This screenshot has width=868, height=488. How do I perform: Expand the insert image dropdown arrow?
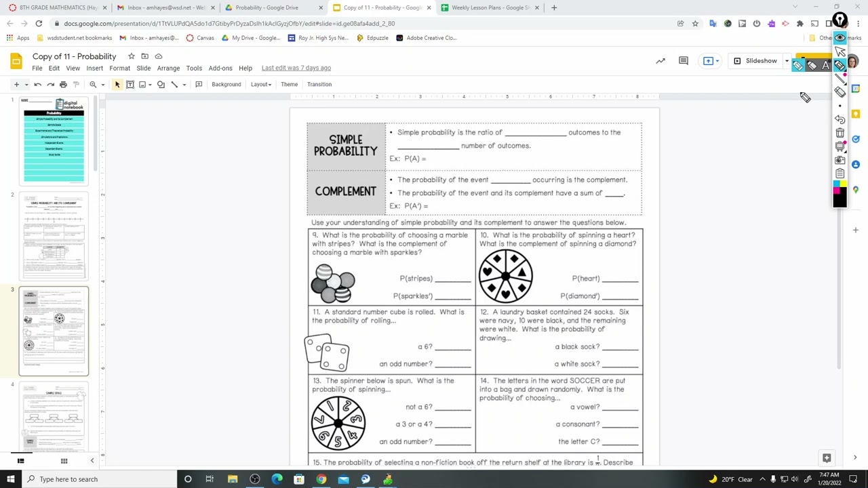point(150,85)
